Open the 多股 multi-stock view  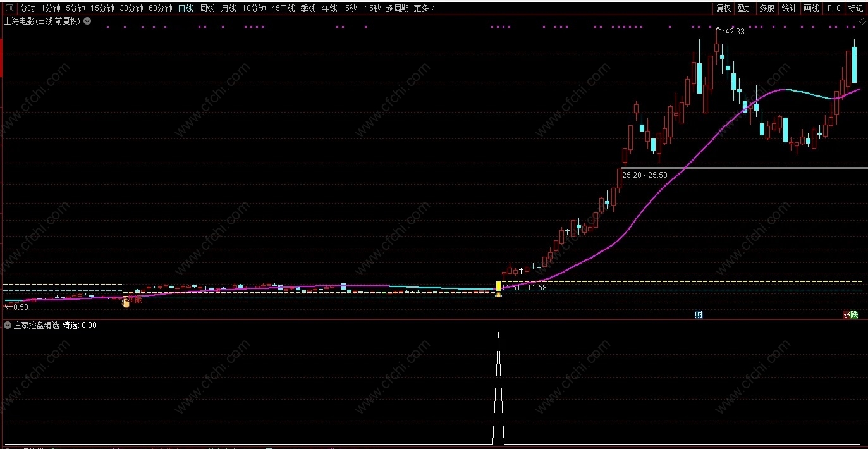(767, 8)
